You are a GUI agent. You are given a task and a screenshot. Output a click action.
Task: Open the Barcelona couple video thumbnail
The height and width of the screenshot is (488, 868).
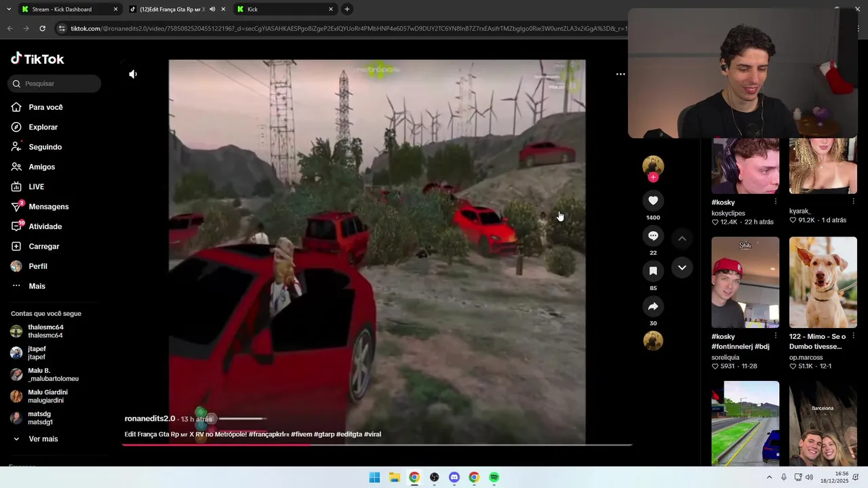click(823, 424)
